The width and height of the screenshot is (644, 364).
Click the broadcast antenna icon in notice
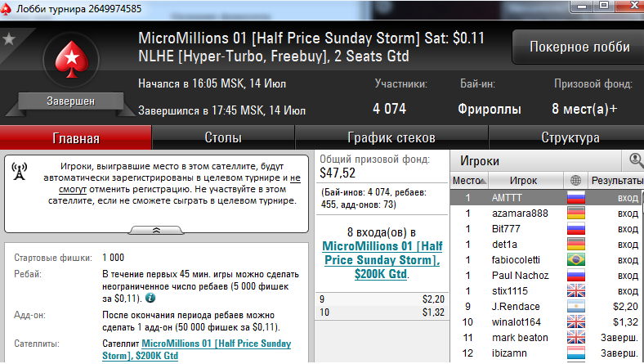20,171
